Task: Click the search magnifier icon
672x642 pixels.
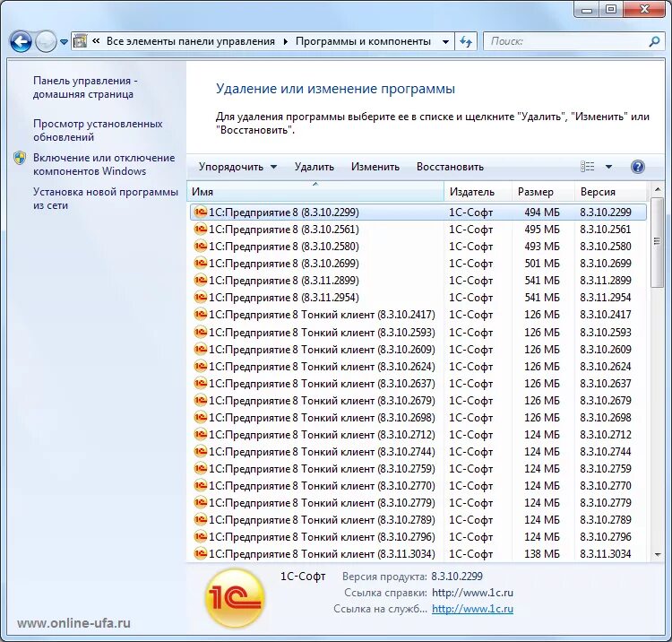Action: coord(654,41)
